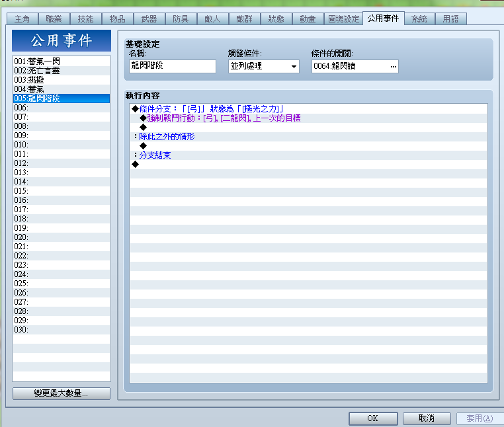Select the 除此之外的情形 line
This screenshot has width=504, height=427.
(x=309, y=137)
